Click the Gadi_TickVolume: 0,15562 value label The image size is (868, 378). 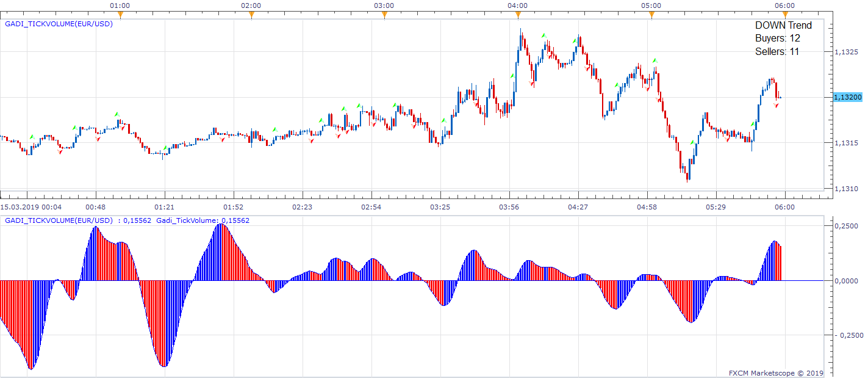[x=203, y=220]
